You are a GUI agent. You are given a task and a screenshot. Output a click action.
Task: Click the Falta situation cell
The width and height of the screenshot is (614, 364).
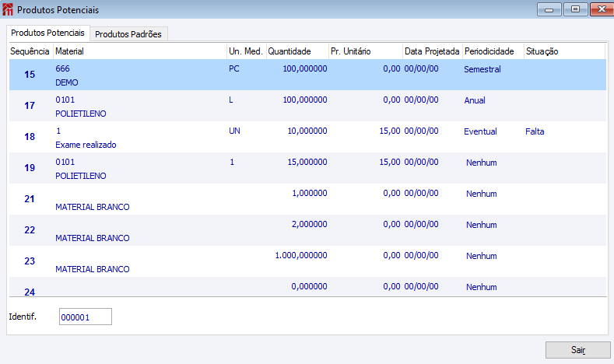(535, 131)
